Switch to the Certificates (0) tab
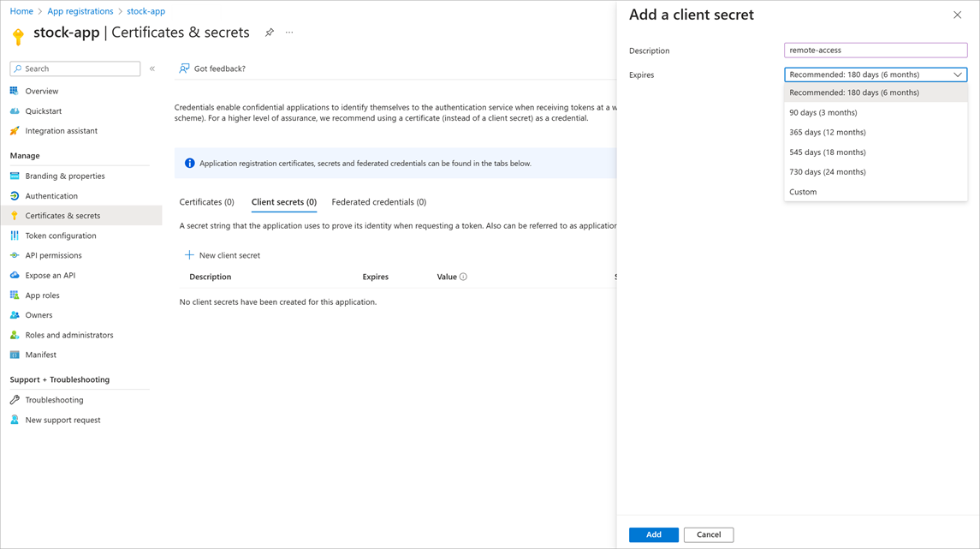 point(207,202)
